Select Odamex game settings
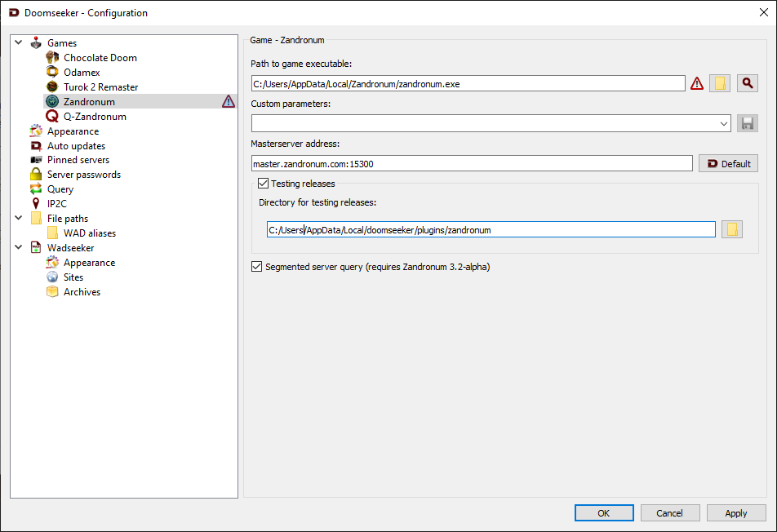 (x=82, y=73)
